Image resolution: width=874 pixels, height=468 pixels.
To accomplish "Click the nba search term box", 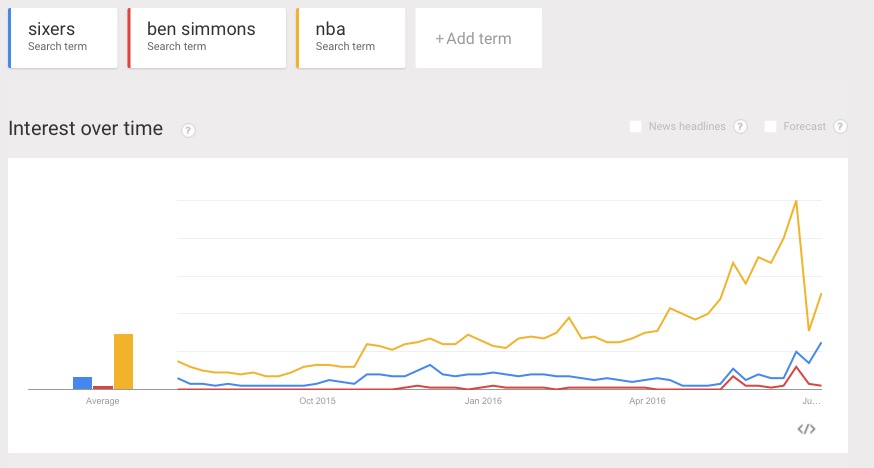I will coord(351,38).
